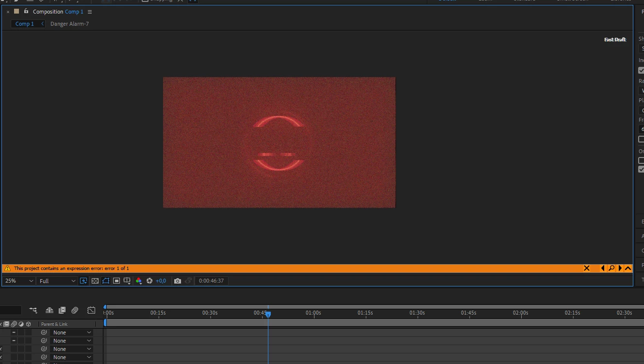
Task: Open third layer's parent None dropdown
Action: click(71, 349)
